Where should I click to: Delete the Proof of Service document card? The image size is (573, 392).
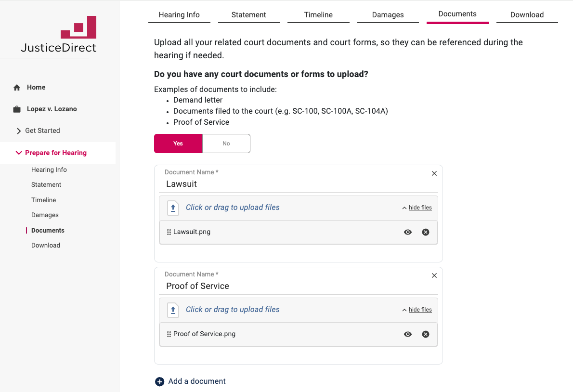click(x=434, y=275)
